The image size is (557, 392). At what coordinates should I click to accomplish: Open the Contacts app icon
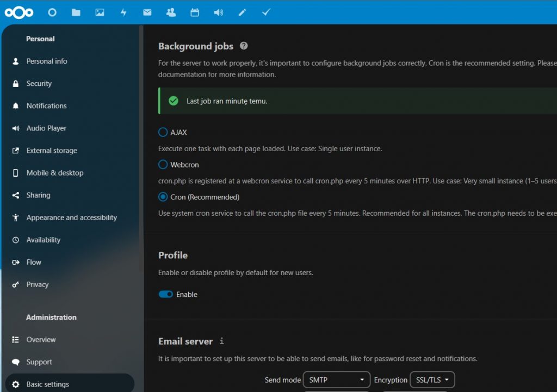point(171,13)
